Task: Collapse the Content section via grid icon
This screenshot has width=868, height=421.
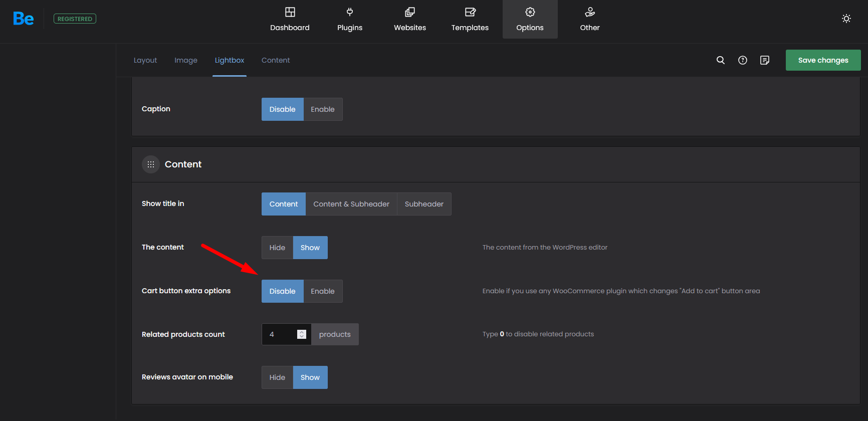Action: click(151, 164)
